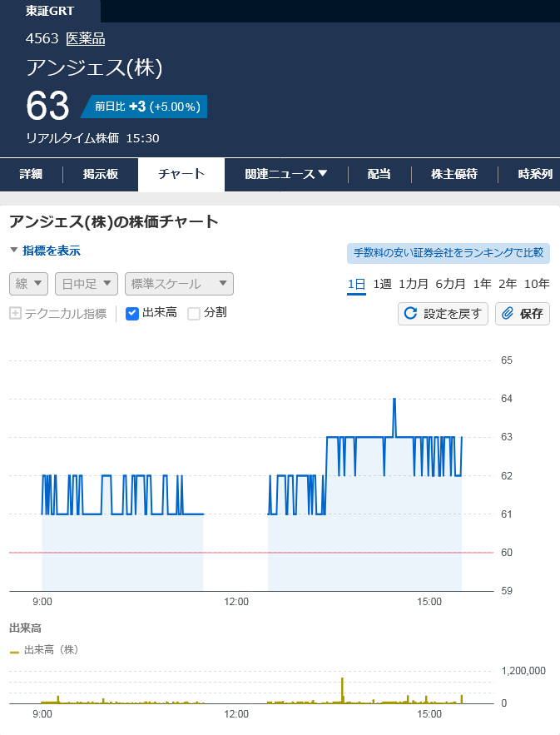Select the 1カ月 chart period

point(414,284)
